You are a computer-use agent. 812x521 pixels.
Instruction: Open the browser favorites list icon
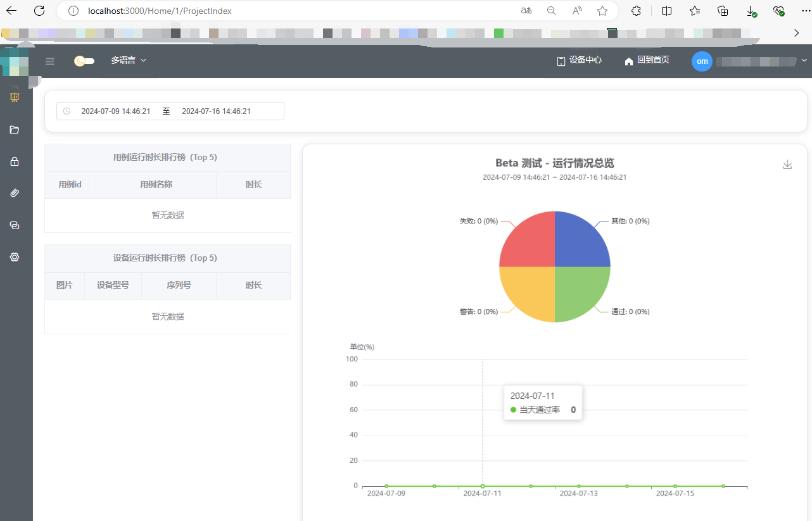[x=695, y=11]
